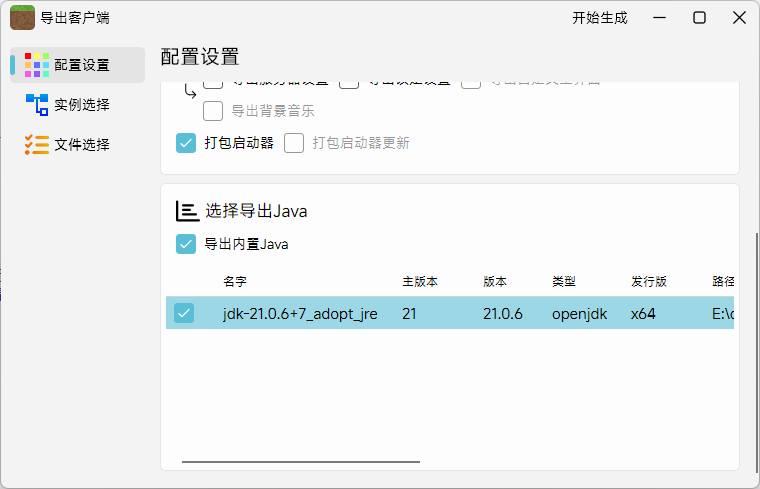Toggle the 导出背景音乐 checkbox
Image resolution: width=760 pixels, height=489 pixels.
pyautogui.click(x=213, y=111)
